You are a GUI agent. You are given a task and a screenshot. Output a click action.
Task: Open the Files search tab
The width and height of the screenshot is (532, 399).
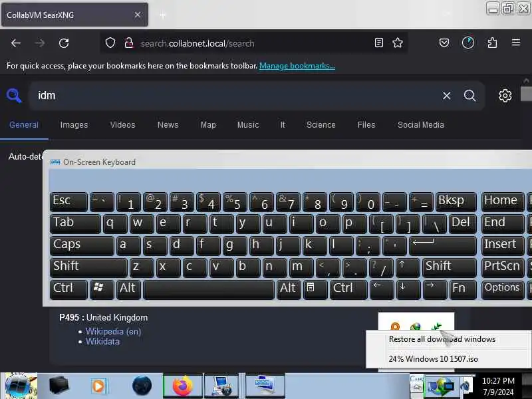(x=366, y=125)
